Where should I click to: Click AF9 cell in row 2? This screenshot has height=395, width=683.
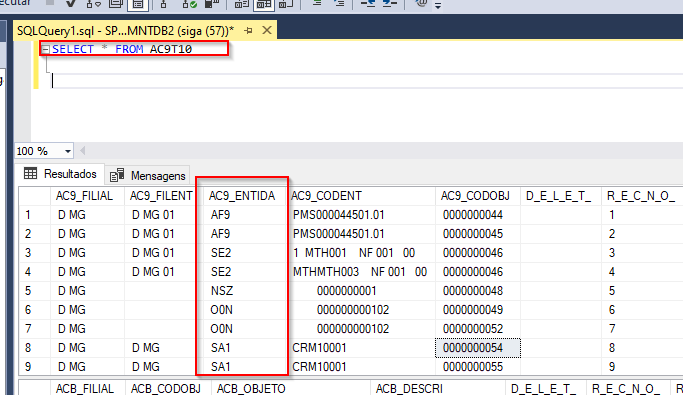[x=244, y=234]
